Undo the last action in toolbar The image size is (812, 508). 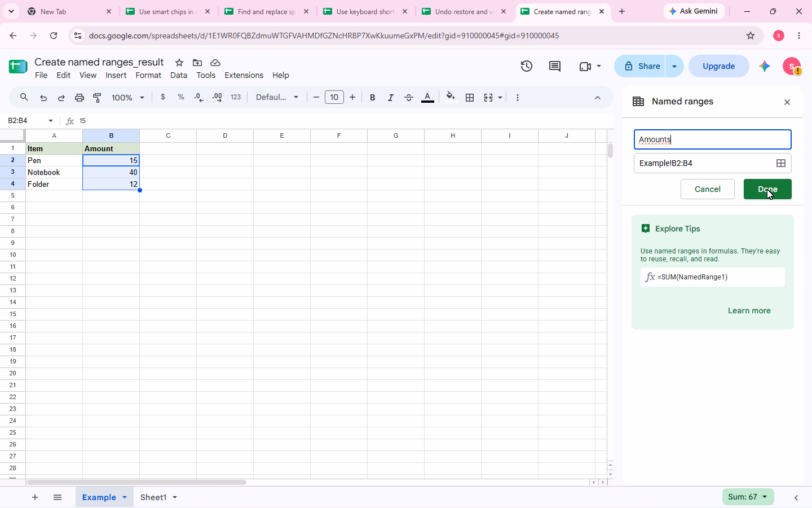pyautogui.click(x=43, y=98)
